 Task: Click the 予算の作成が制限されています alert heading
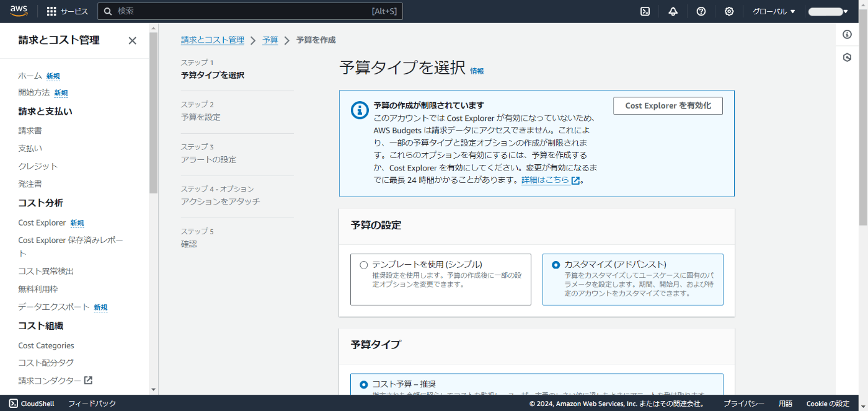tap(428, 105)
